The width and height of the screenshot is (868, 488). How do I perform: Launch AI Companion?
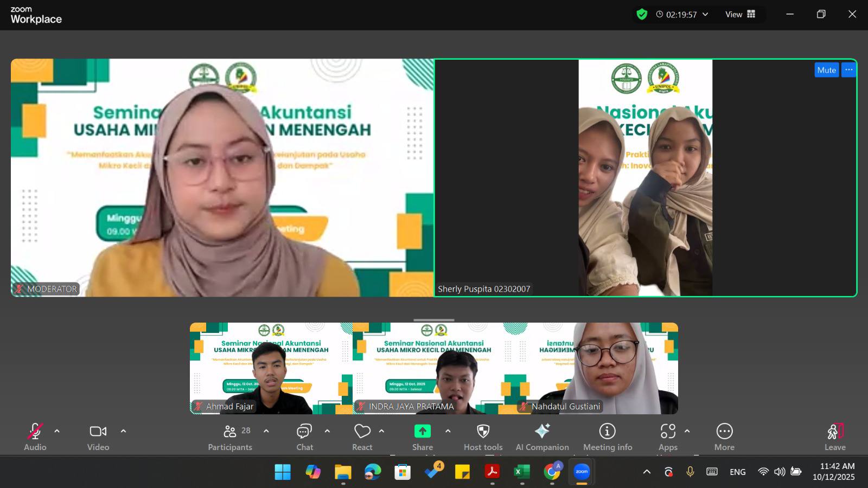click(541, 432)
